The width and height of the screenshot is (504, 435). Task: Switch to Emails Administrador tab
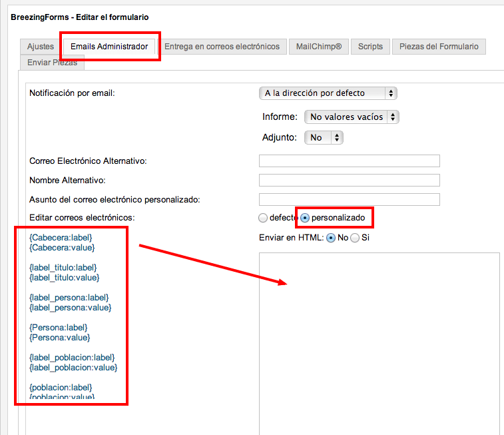click(109, 47)
